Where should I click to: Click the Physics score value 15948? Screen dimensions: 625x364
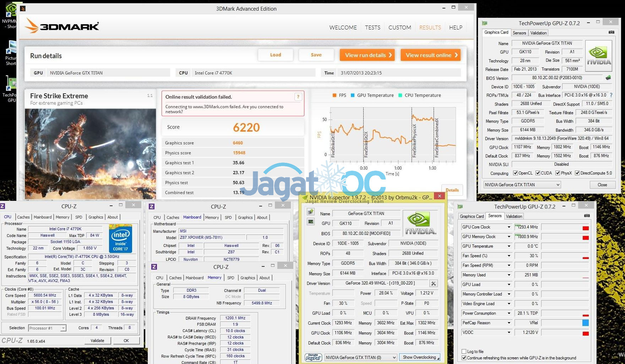pos(239,153)
